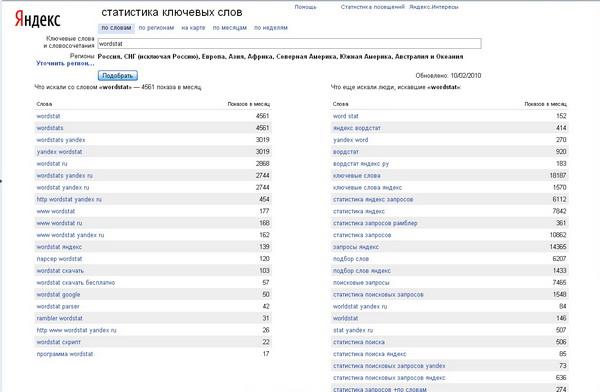Click 'подбор слов яндекс' link
This screenshot has width=600, height=392.
(362, 271)
